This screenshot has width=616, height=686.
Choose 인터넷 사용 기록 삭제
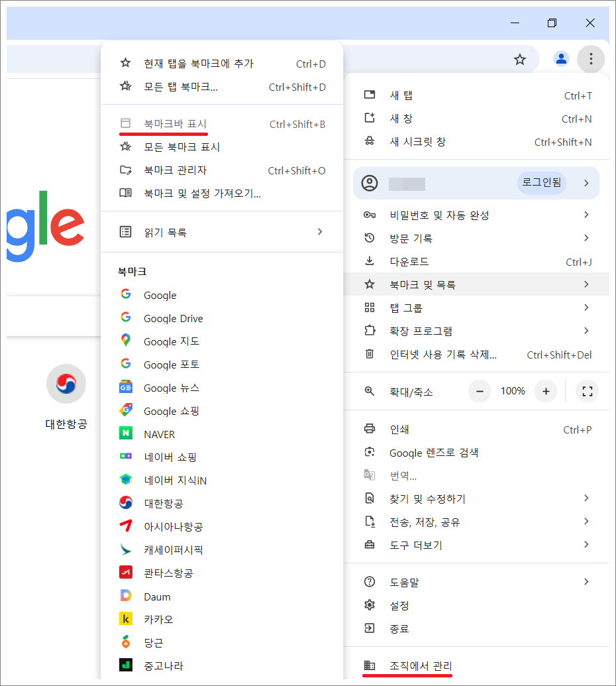tap(476, 355)
